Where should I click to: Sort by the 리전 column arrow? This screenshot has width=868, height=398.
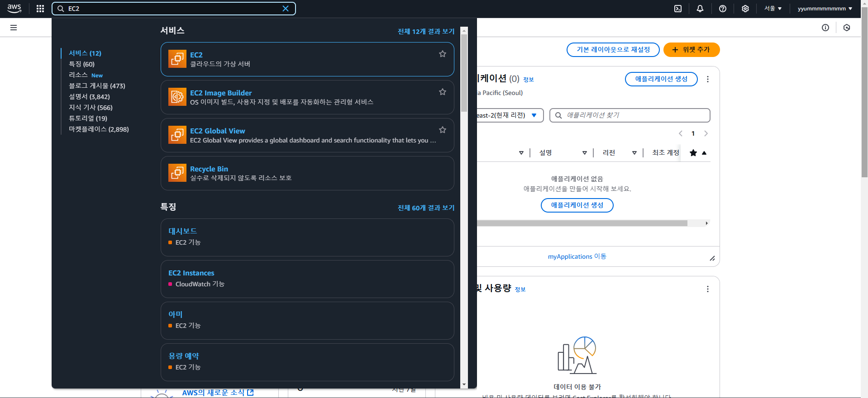click(634, 153)
